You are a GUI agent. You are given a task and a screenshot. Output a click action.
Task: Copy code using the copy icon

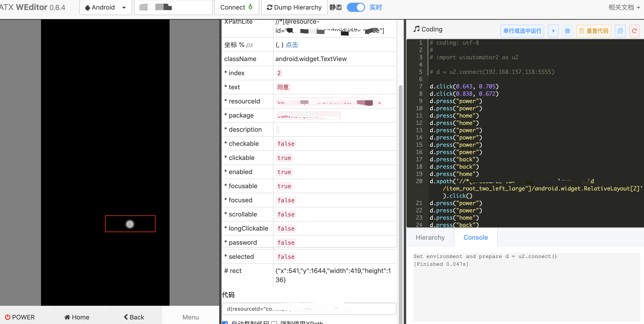pyautogui.click(x=620, y=31)
